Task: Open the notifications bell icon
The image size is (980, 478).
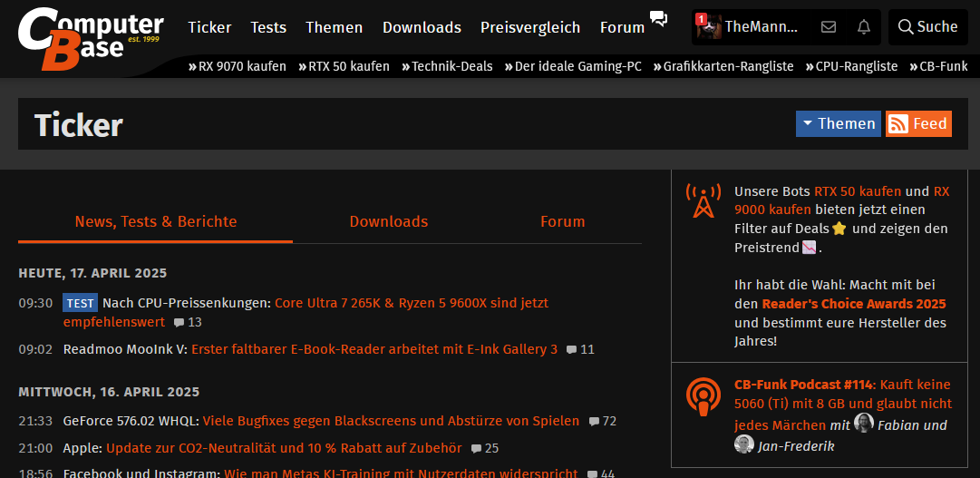Action: click(864, 27)
